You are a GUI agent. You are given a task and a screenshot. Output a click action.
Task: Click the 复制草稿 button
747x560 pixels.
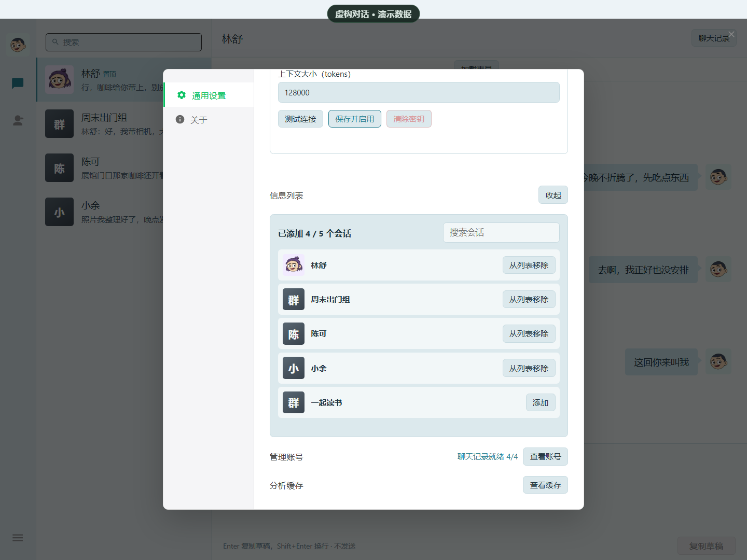706,546
